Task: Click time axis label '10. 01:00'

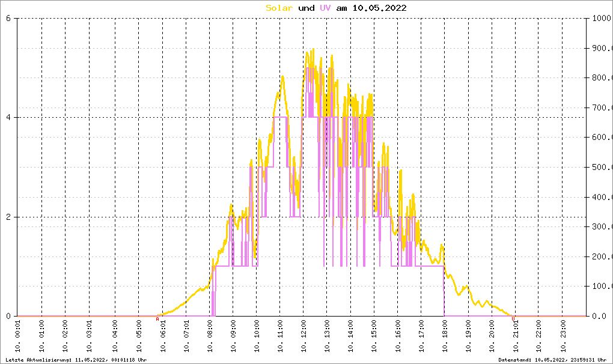Action: pyautogui.click(x=42, y=336)
